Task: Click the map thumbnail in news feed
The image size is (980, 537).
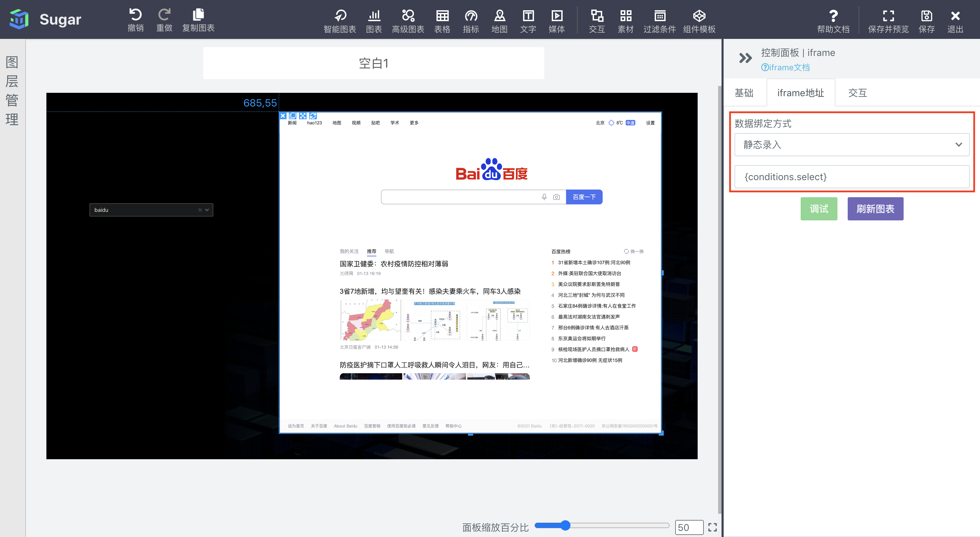Action: point(370,320)
